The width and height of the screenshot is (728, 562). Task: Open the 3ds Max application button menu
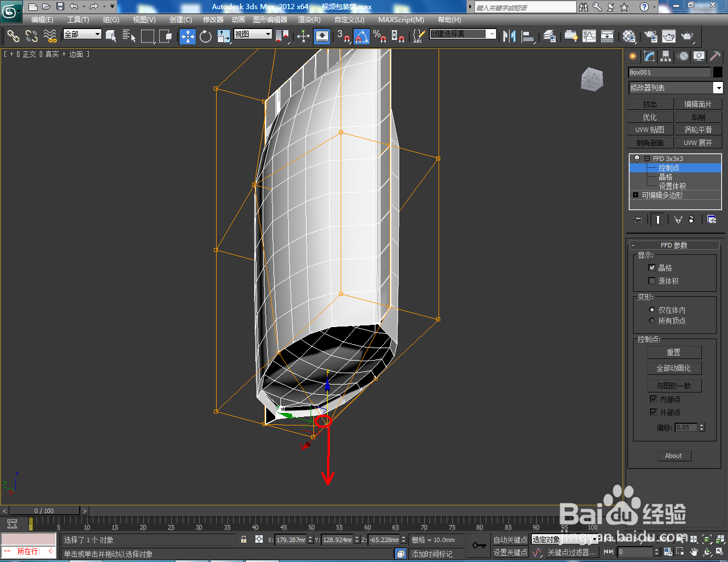pyautogui.click(x=11, y=10)
